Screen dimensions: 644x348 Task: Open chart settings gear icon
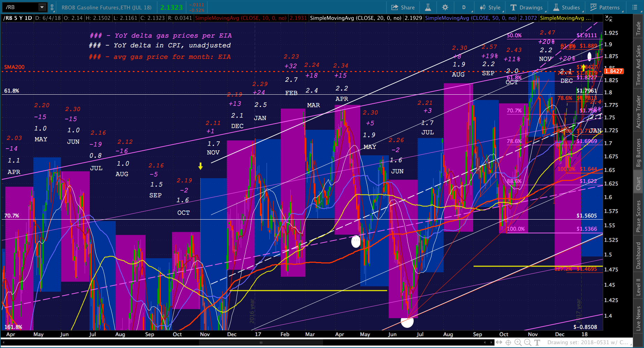click(x=445, y=7)
